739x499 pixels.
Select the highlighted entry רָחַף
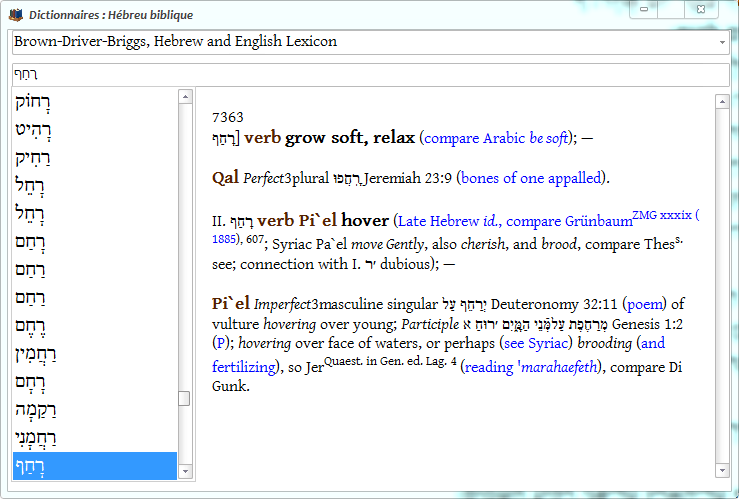pos(95,466)
